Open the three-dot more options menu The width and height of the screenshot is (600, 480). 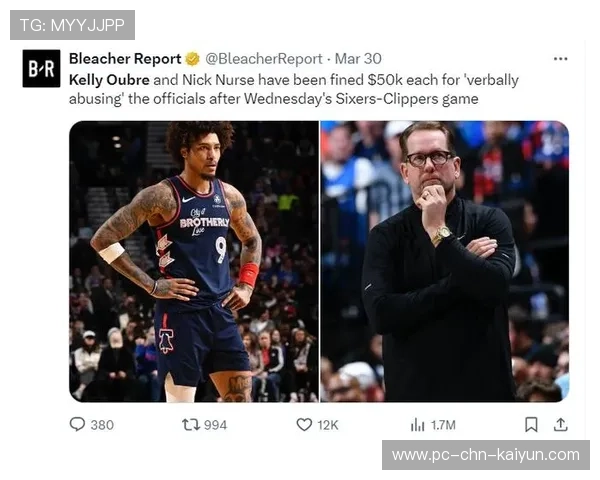pos(561,59)
